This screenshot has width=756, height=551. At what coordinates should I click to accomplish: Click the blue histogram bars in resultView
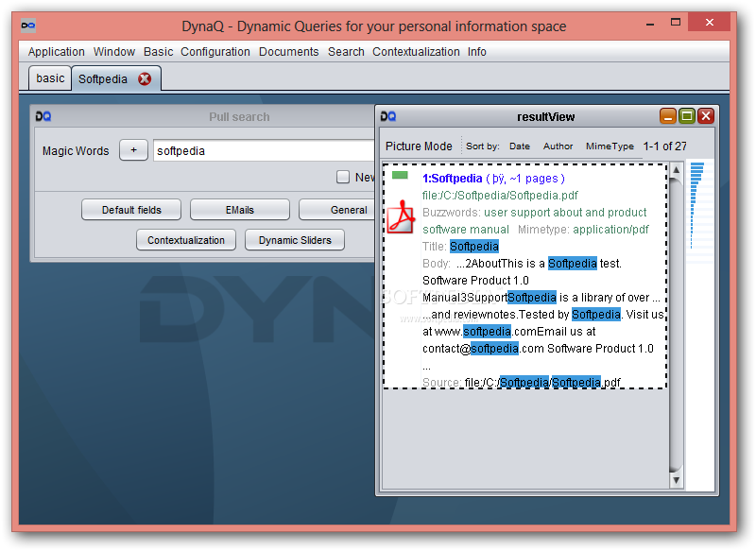696,206
